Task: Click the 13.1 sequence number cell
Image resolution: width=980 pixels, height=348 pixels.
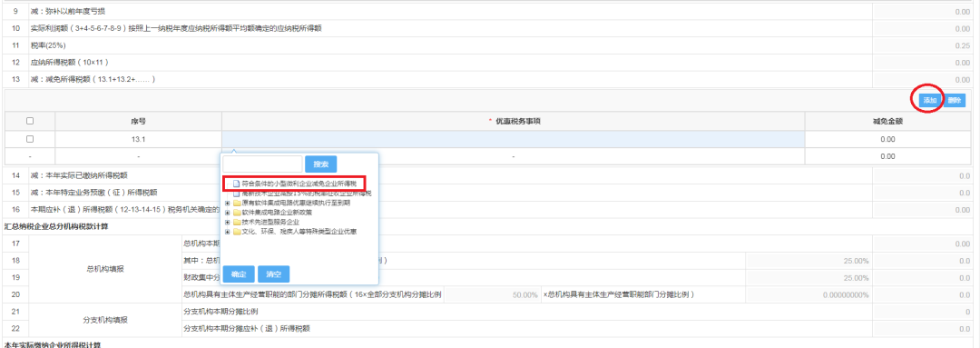Action: click(x=138, y=139)
